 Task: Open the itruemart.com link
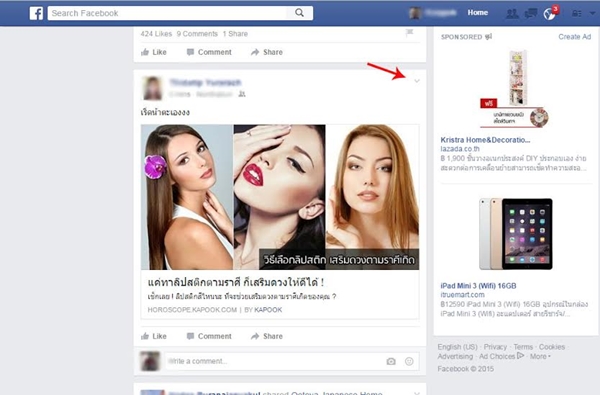coord(462,294)
